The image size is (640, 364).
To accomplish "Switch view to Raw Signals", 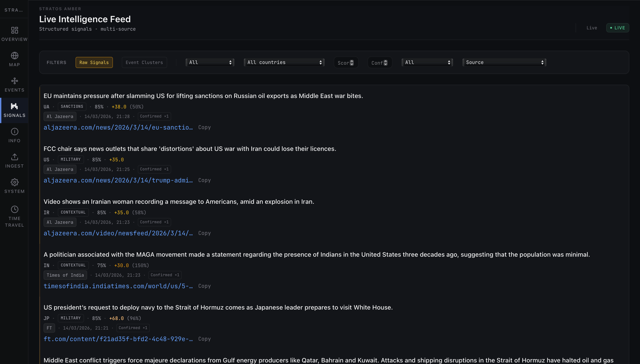I will [x=94, y=62].
